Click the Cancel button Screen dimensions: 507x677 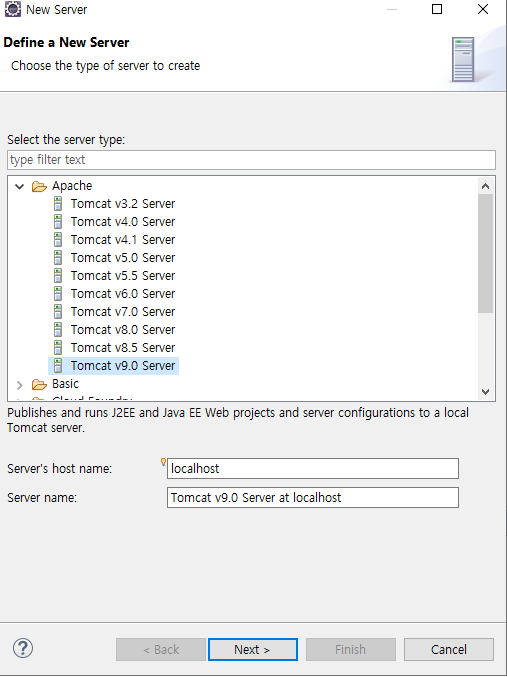449,649
